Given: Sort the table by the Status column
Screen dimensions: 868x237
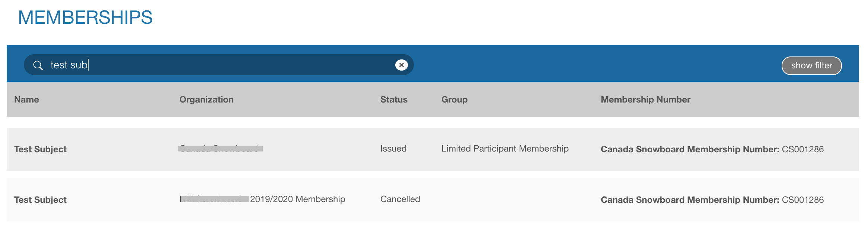Looking at the screenshot, I should point(393,99).
